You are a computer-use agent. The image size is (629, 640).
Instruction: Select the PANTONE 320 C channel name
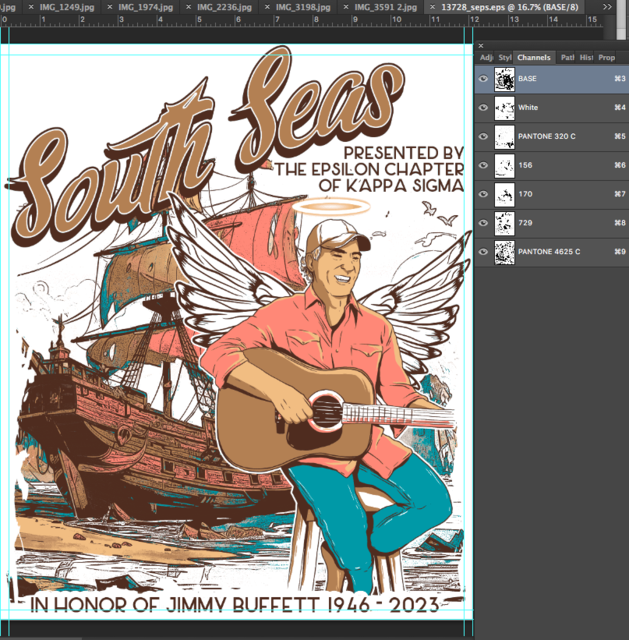(x=547, y=136)
